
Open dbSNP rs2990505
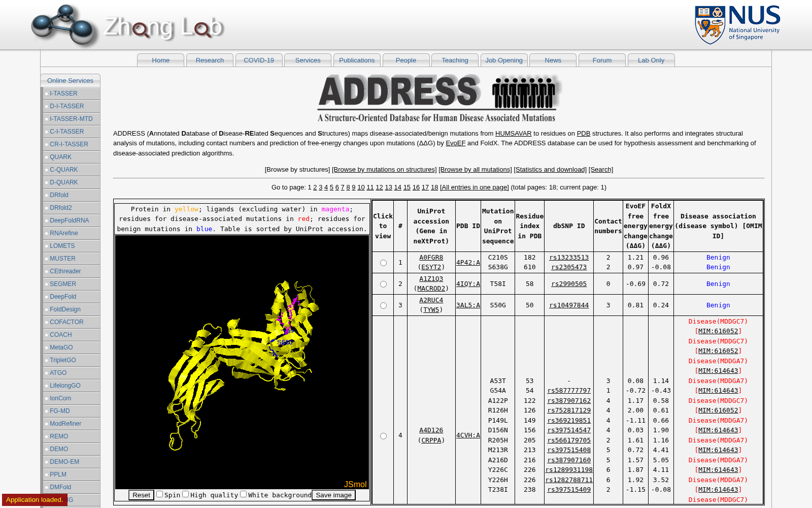coord(569,284)
